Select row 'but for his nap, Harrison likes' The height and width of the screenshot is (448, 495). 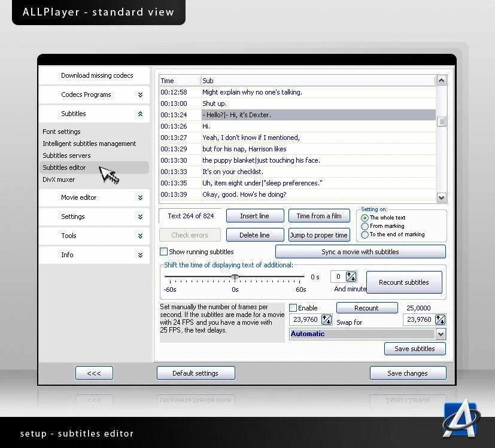[x=297, y=149]
